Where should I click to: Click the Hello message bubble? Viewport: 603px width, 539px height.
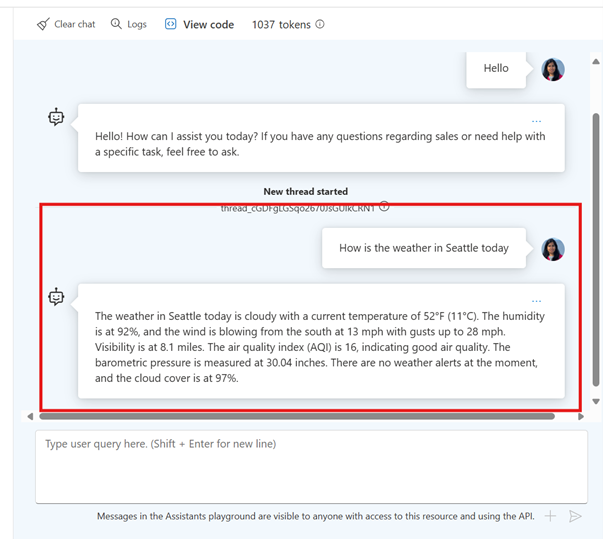pos(496,69)
